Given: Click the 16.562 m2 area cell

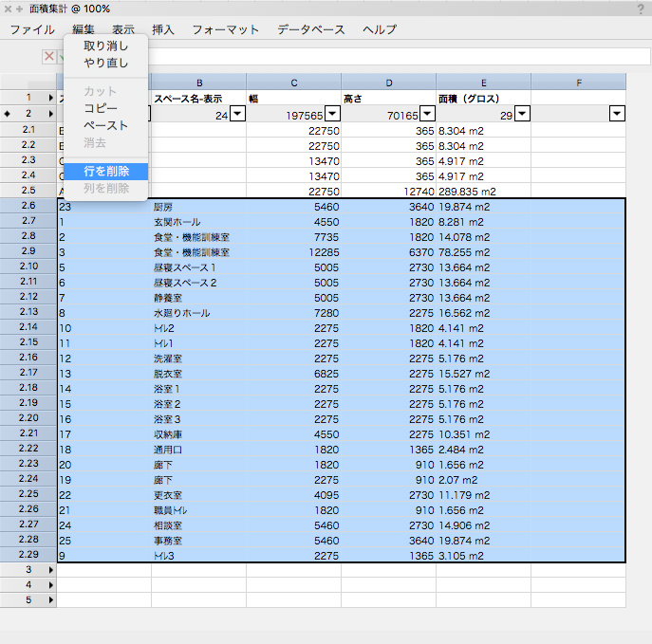Looking at the screenshot, I should click(484, 313).
